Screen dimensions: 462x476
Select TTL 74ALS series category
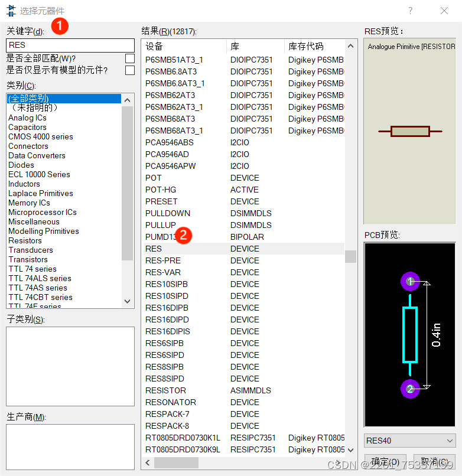point(40,278)
